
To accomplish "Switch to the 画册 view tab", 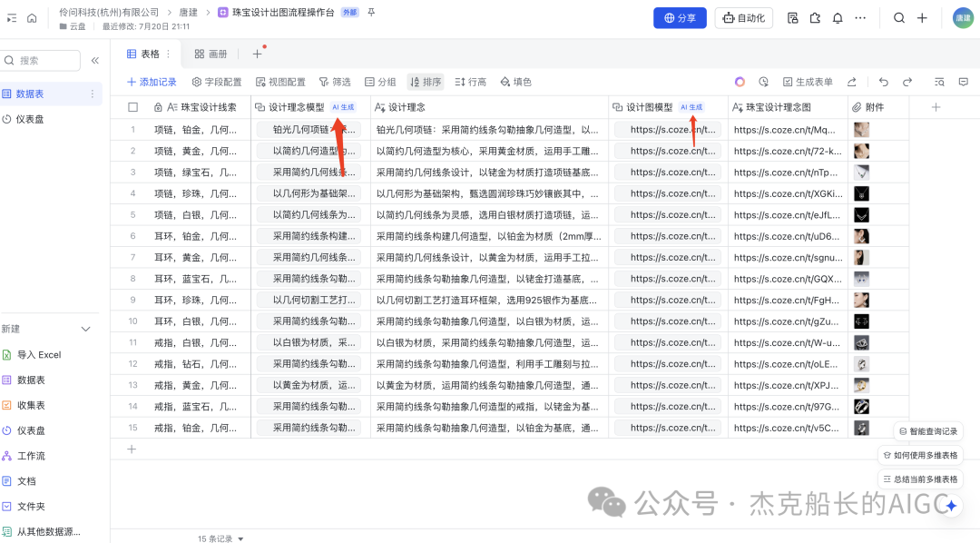I will coord(211,54).
